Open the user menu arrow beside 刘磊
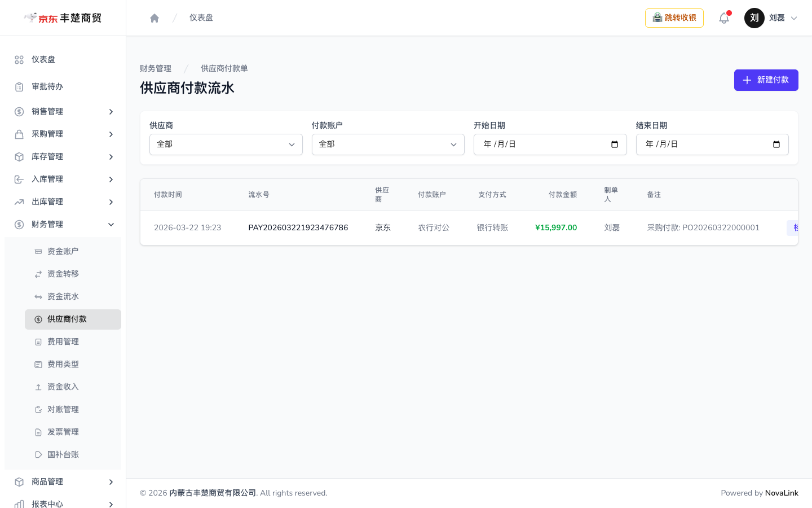The height and width of the screenshot is (508, 812). 794,18
